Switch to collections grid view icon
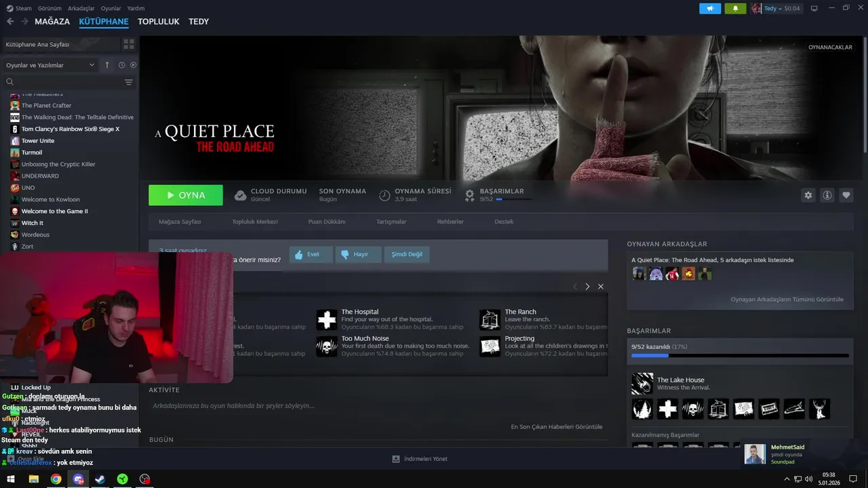Image resolution: width=868 pixels, height=488 pixels. [128, 44]
